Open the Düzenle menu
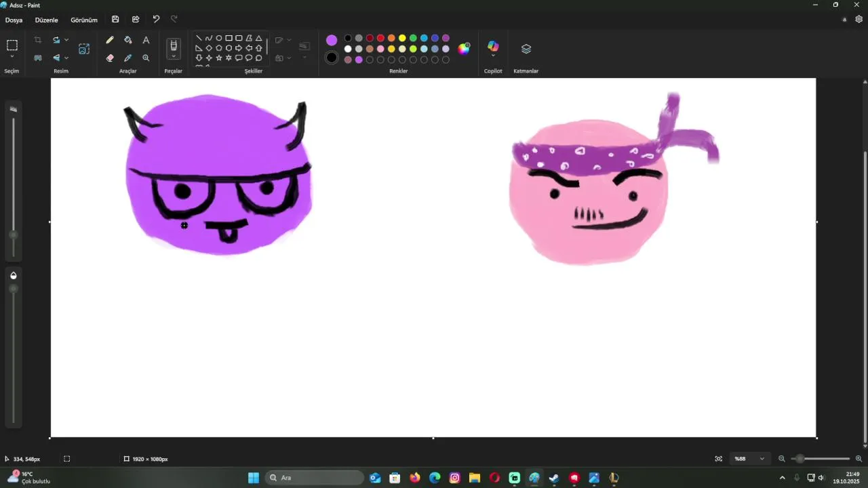This screenshot has height=488, width=868. (x=47, y=20)
